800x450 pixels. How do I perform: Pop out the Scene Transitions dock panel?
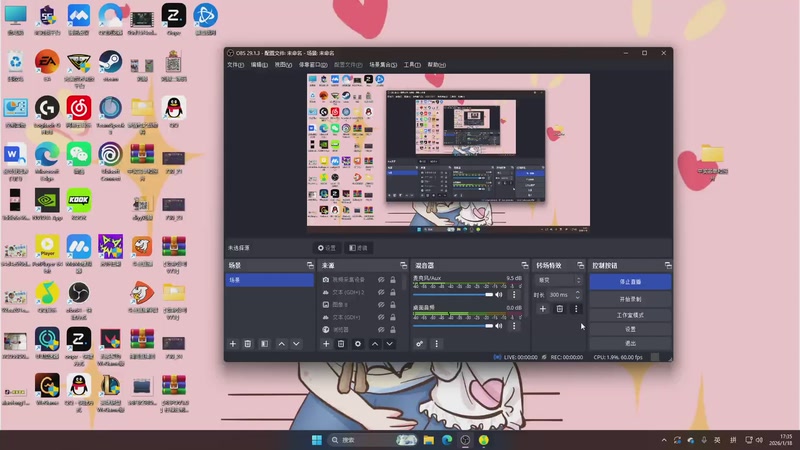tap(581, 265)
